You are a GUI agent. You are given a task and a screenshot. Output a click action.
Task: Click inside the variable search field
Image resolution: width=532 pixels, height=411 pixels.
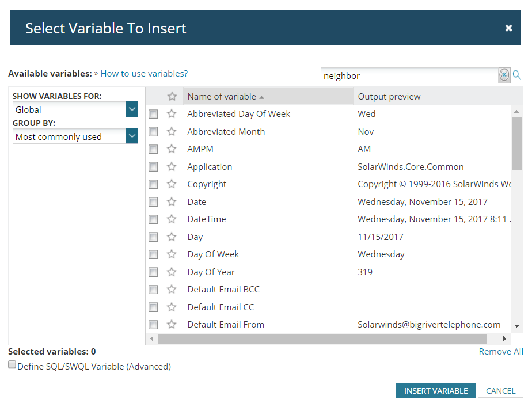409,75
